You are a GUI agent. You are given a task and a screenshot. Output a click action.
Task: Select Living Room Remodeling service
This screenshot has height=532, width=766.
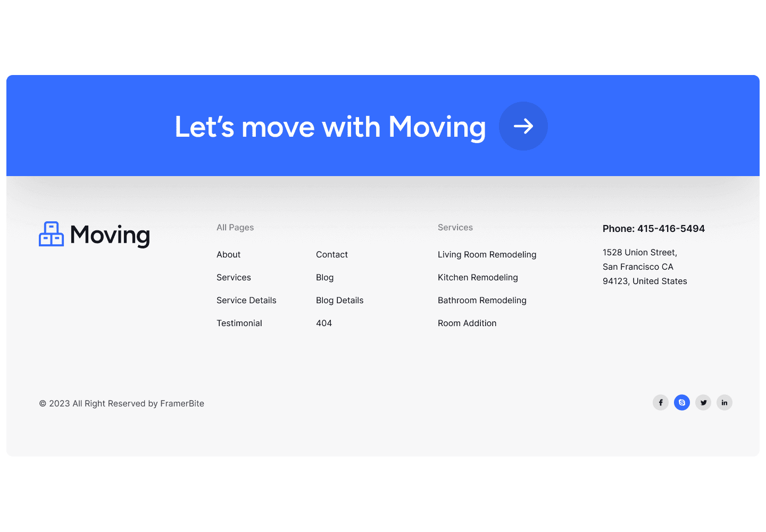point(487,255)
